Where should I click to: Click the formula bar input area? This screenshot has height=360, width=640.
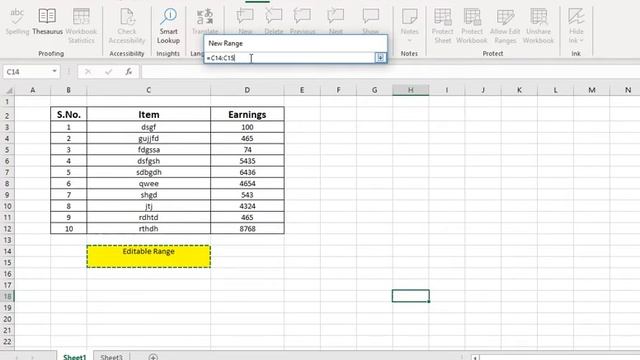(391, 72)
